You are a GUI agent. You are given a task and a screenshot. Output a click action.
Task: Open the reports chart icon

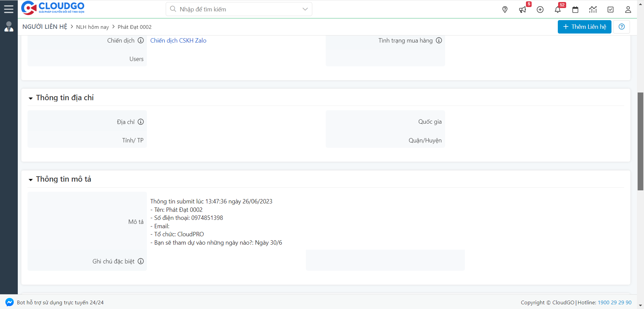593,10
